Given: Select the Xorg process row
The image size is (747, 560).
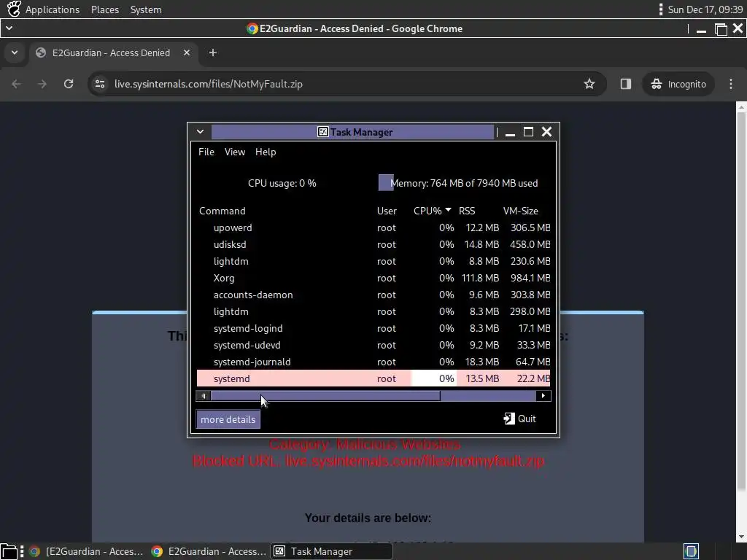Looking at the screenshot, I should tap(373, 278).
